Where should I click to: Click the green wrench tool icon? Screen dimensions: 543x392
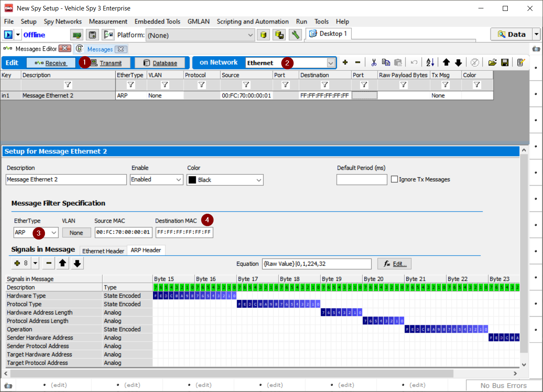point(296,35)
